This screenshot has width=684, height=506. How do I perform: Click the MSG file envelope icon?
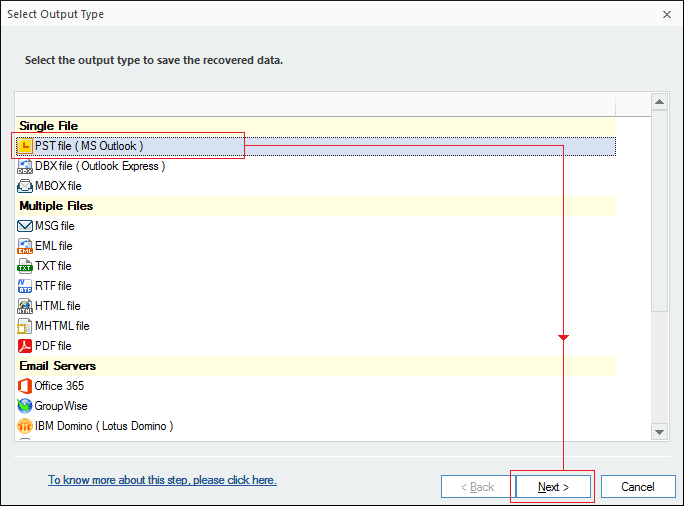(25, 226)
